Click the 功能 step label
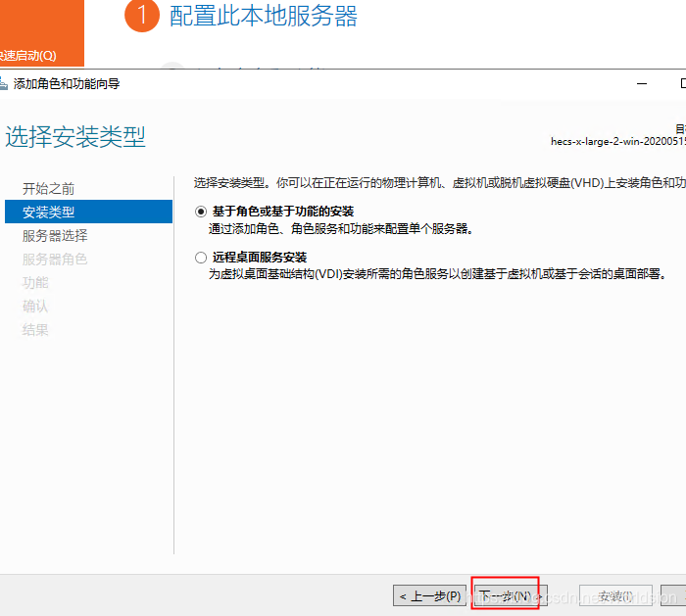686x616 pixels. 35,282
